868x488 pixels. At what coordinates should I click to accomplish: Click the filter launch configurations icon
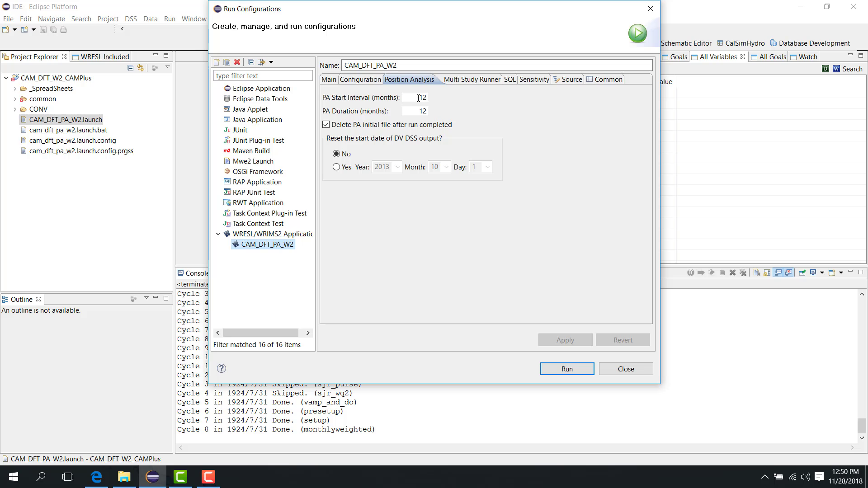(261, 62)
